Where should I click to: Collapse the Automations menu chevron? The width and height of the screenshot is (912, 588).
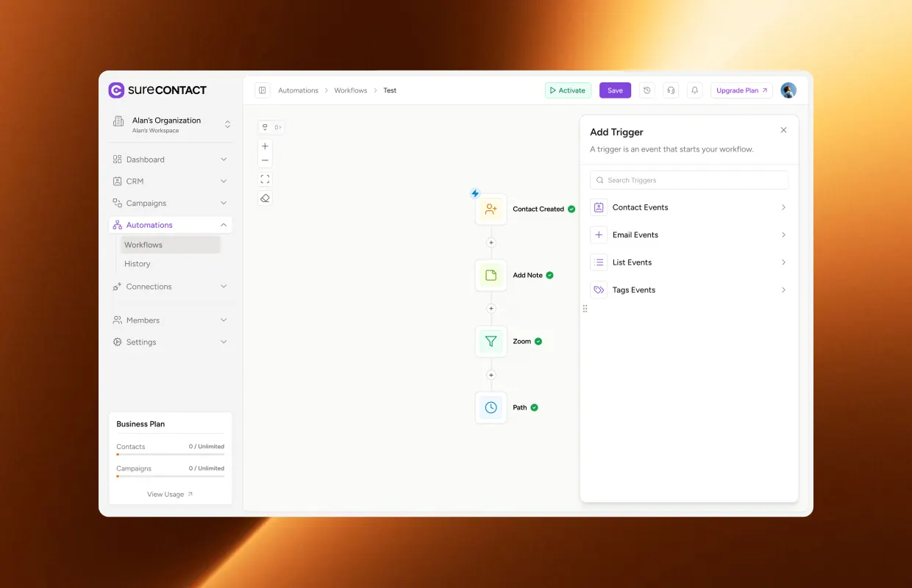224,225
